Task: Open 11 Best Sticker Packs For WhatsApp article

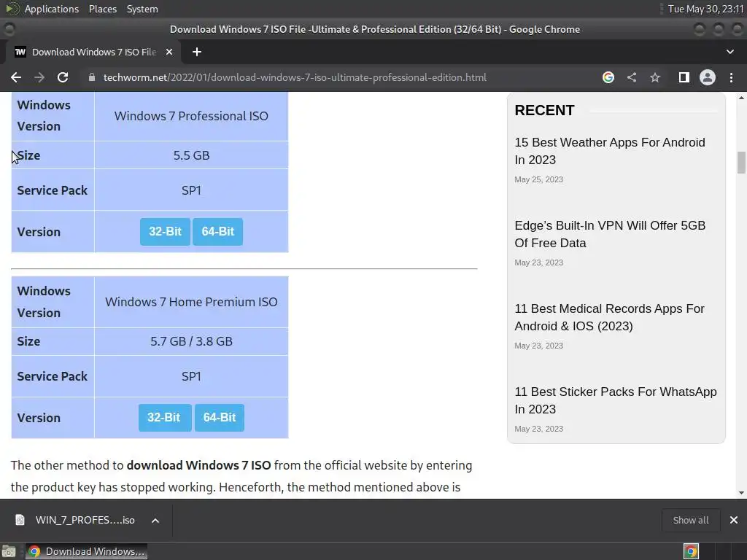Action: point(616,400)
